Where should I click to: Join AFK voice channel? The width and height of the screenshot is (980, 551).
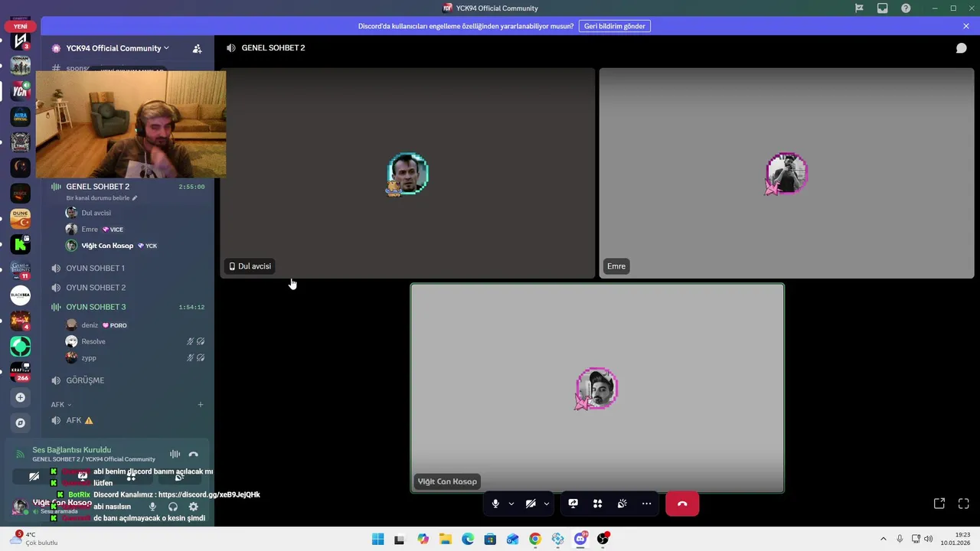coord(74,420)
